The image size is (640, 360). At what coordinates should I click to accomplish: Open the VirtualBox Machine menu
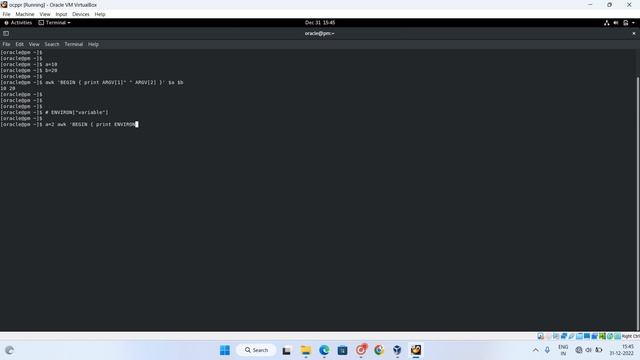[25, 14]
